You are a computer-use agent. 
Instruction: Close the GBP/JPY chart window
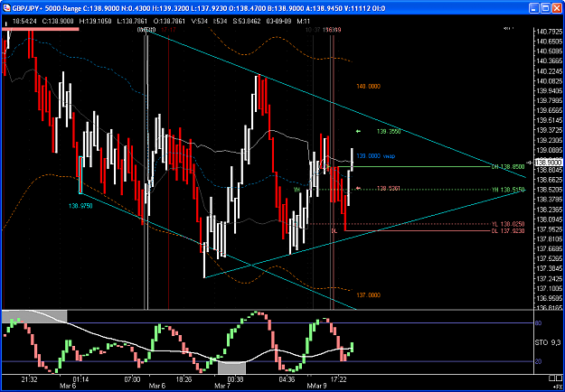[x=556, y=7]
